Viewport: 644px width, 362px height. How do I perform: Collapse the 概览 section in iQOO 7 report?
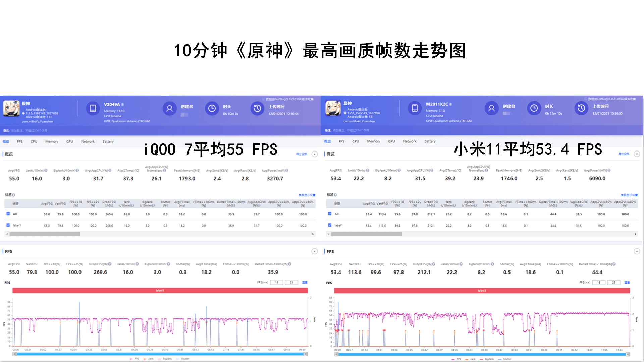[x=315, y=154]
